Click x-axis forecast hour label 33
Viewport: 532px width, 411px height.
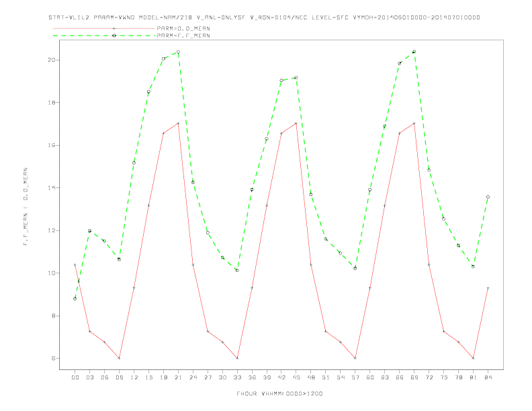237,377
